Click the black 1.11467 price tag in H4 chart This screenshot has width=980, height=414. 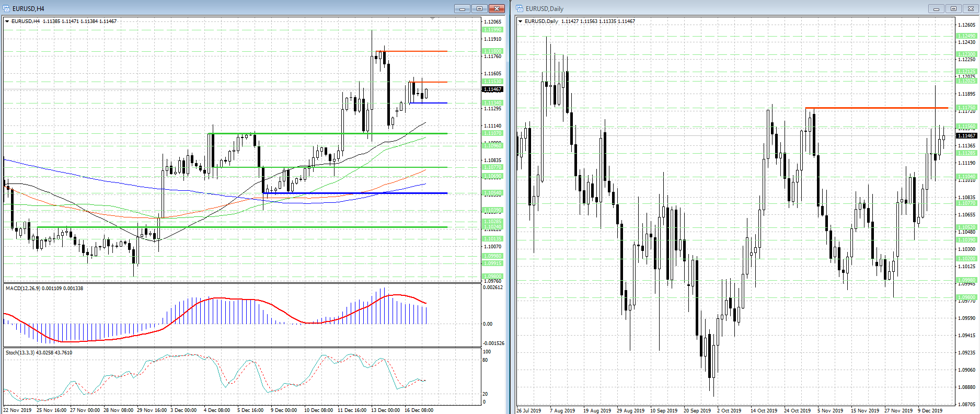[492, 89]
